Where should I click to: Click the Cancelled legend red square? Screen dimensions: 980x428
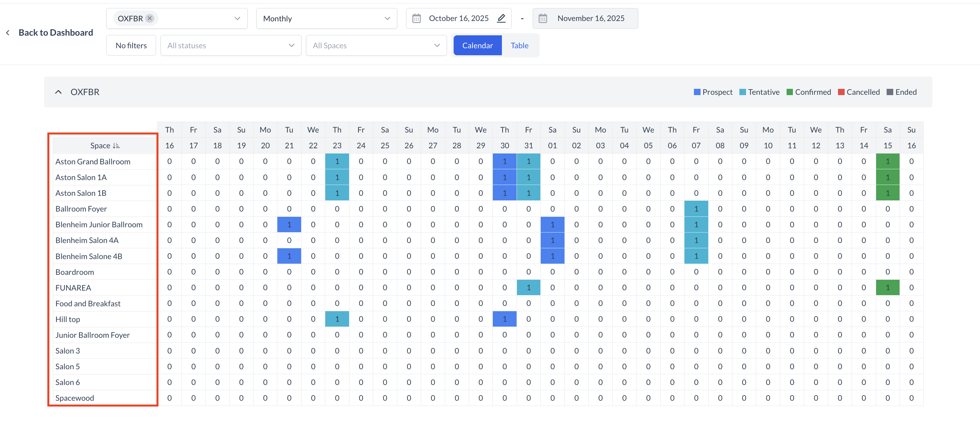(x=841, y=92)
